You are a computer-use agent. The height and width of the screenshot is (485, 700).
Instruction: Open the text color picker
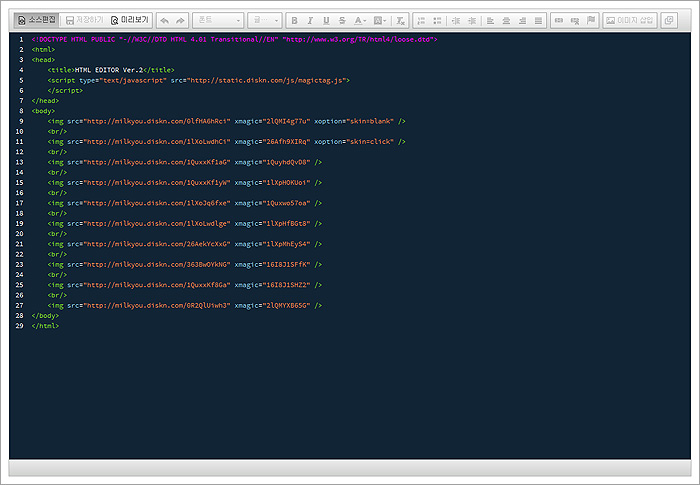pos(360,21)
